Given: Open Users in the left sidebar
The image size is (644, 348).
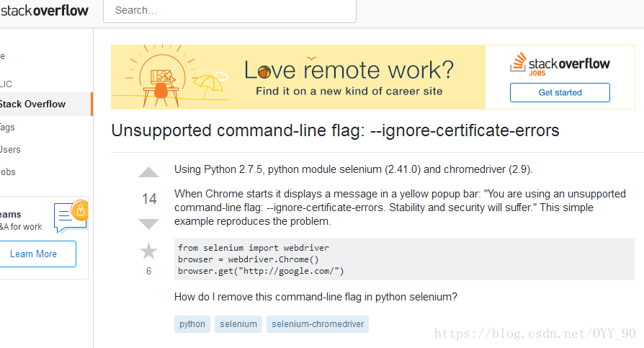Looking at the screenshot, I should point(10,150).
